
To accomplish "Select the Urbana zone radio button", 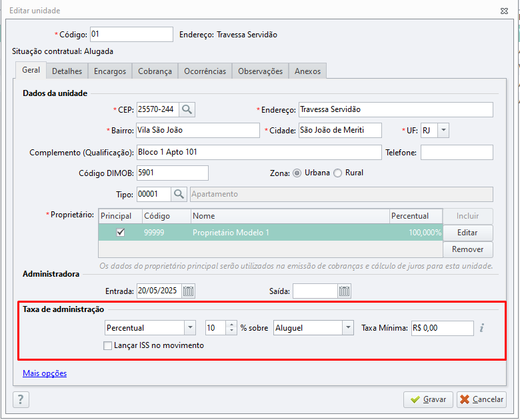I will pyautogui.click(x=297, y=173).
